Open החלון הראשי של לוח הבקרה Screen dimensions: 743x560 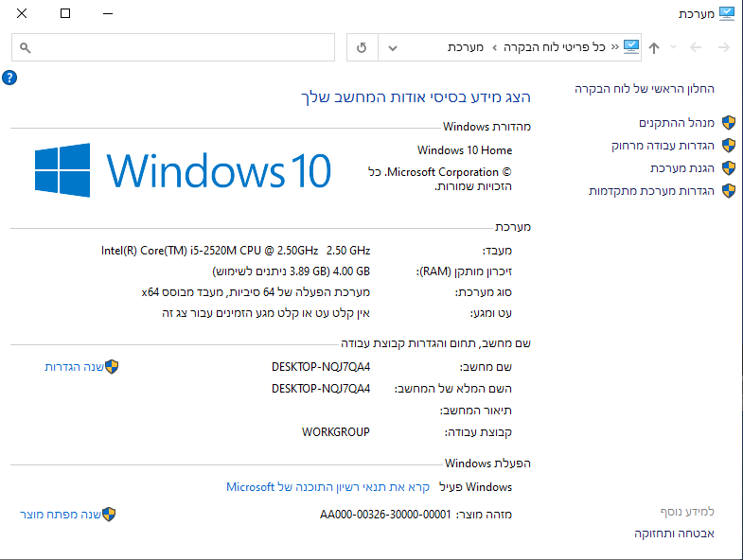pyautogui.click(x=645, y=89)
